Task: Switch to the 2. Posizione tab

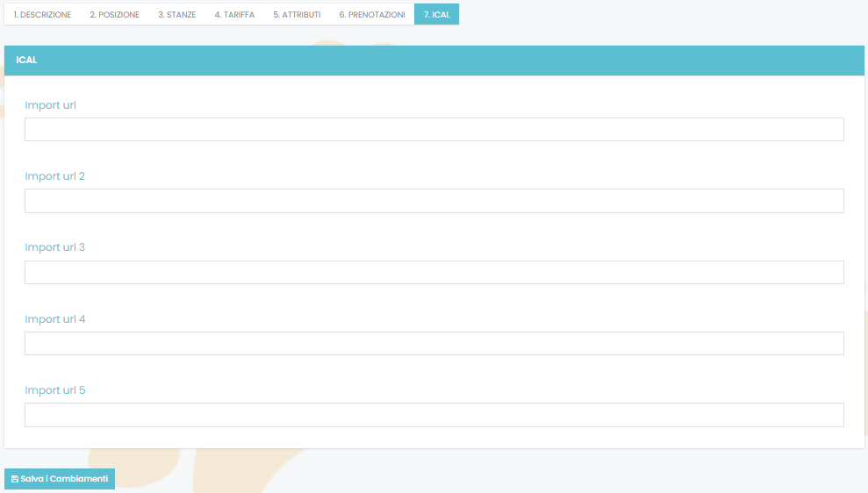Action: tap(114, 15)
